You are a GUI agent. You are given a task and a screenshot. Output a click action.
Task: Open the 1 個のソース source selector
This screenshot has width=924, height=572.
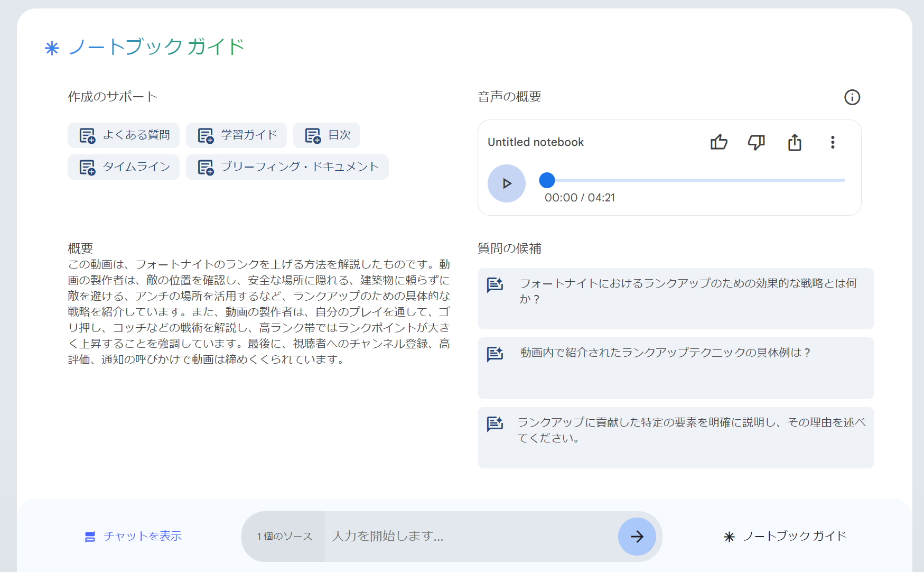[x=284, y=537]
